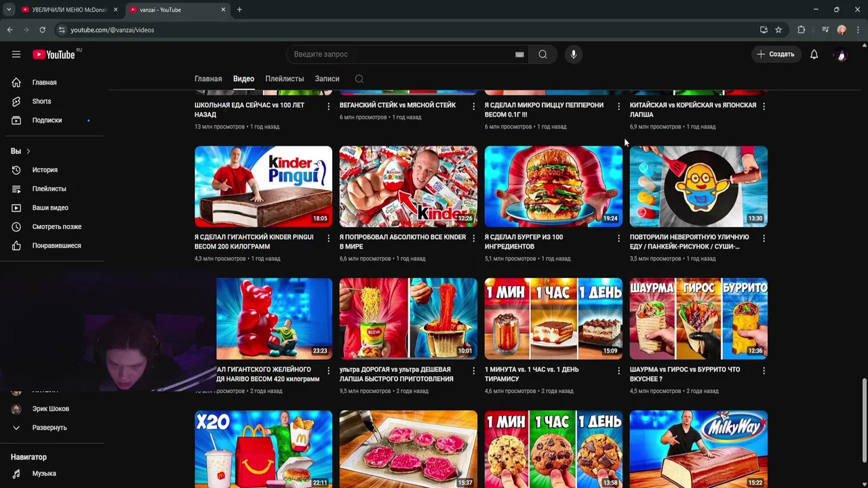Click the channel search magnifier icon

click(x=359, y=79)
